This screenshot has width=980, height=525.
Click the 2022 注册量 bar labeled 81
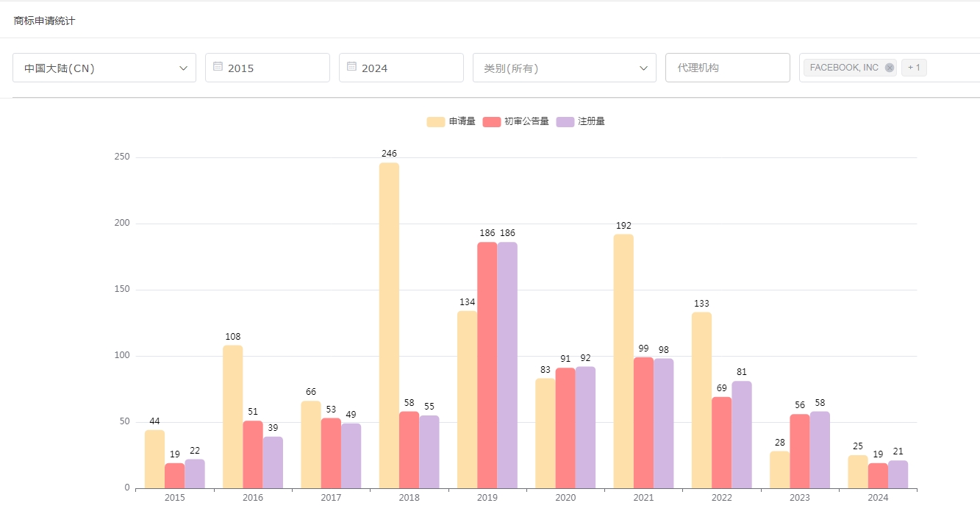tap(741, 435)
